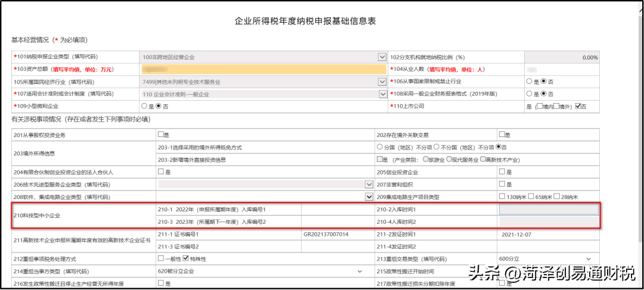The image size is (644, 290).
Task: Select 高新技术产业 industry category radio
Action: click(x=482, y=159)
